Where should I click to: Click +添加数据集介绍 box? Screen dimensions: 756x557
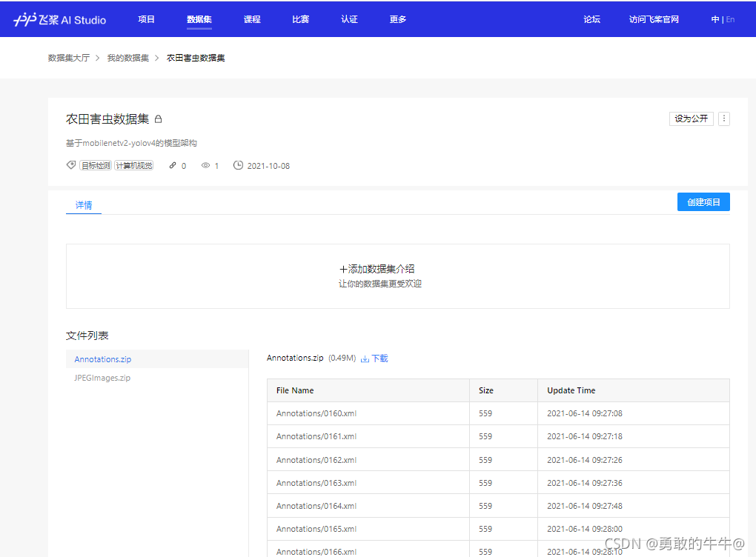(x=398, y=276)
